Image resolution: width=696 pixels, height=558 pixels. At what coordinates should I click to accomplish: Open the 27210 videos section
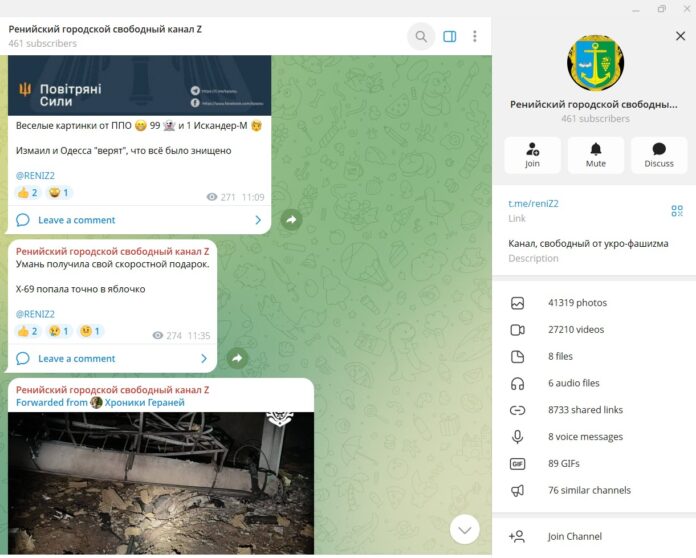575,330
